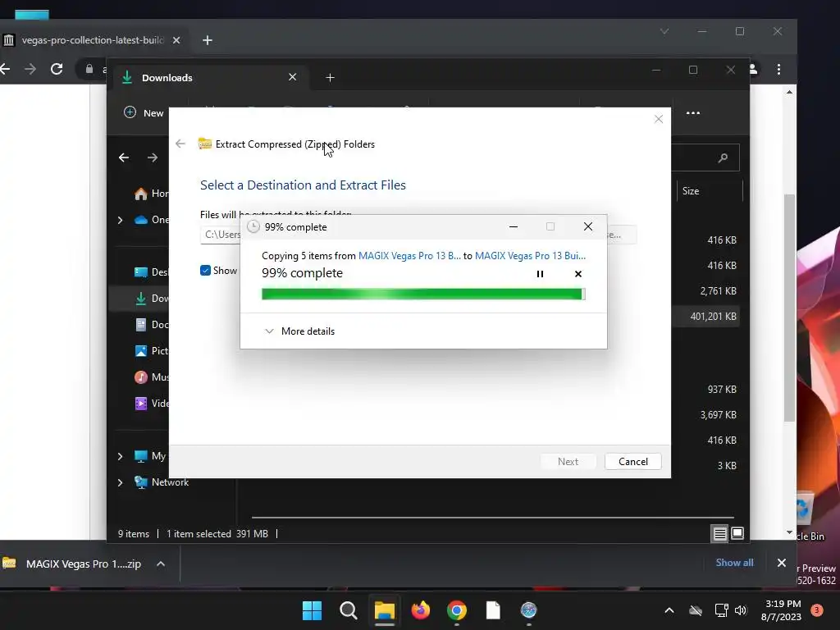Image resolution: width=840 pixels, height=630 pixels.
Task: Expand More details in copy dialog
Action: pos(299,331)
